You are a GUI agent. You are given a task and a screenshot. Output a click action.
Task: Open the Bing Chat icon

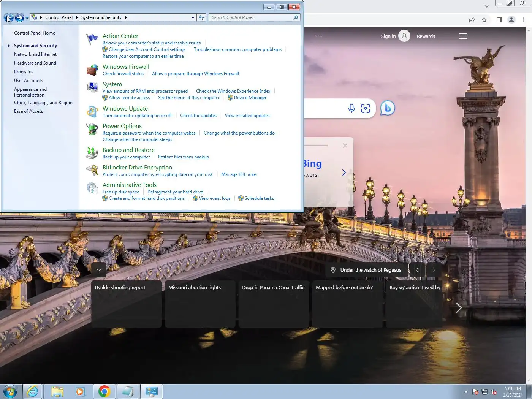click(x=388, y=108)
